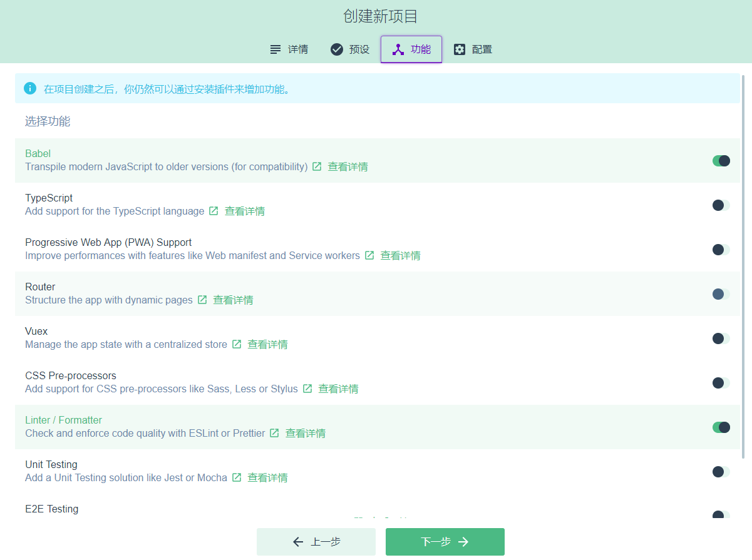Click the CSS Pre-processors title
The height and width of the screenshot is (560, 752).
click(x=71, y=375)
